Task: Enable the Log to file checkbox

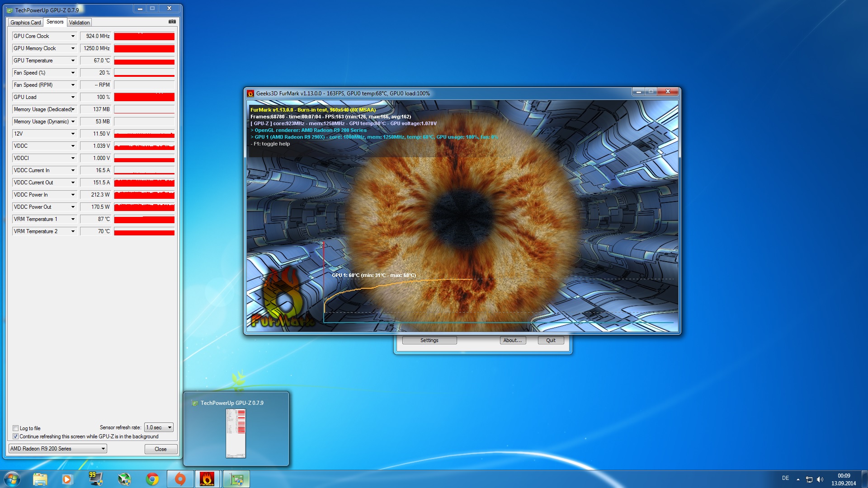Action: (x=16, y=428)
